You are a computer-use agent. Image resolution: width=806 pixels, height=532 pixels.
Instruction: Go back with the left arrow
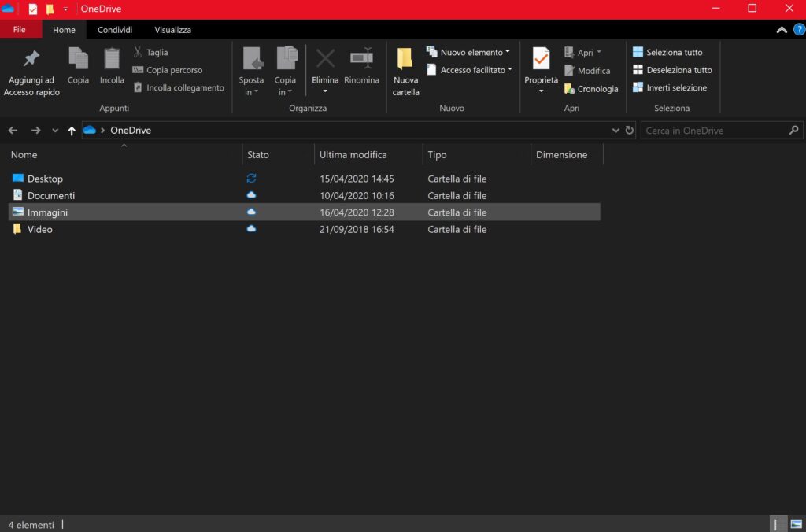point(13,131)
